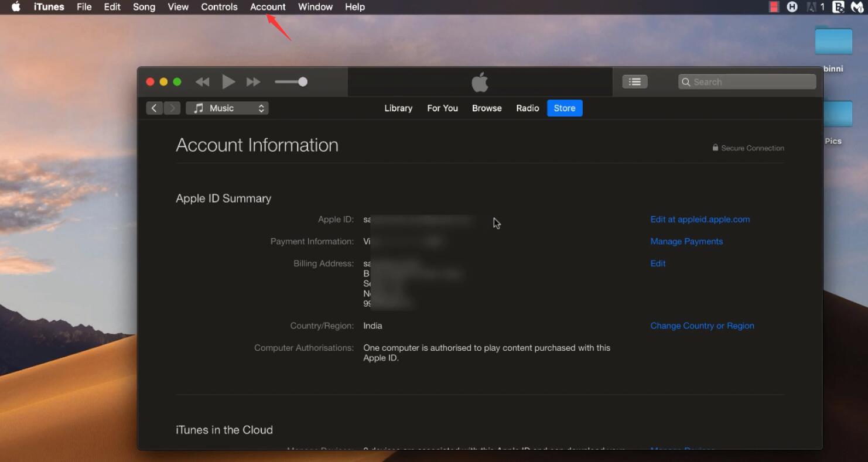Click the Payment Information label
The width and height of the screenshot is (868, 462).
tap(312, 241)
